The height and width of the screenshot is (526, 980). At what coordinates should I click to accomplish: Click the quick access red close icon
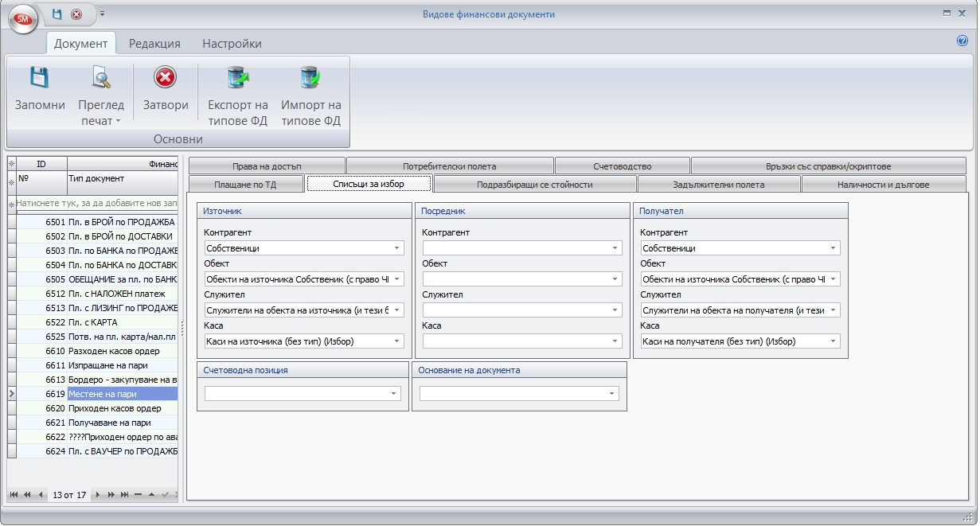(x=76, y=14)
